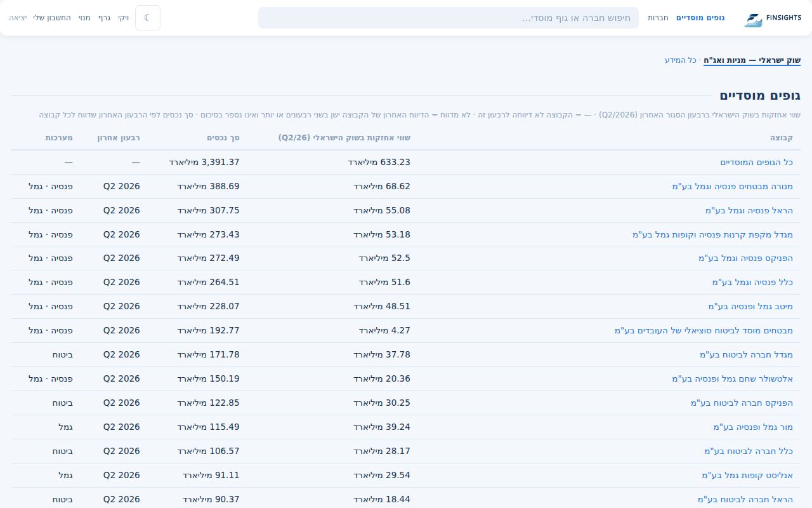812x508 pixels.
Task: Open the חברות nav tab
Action: pyautogui.click(x=658, y=18)
